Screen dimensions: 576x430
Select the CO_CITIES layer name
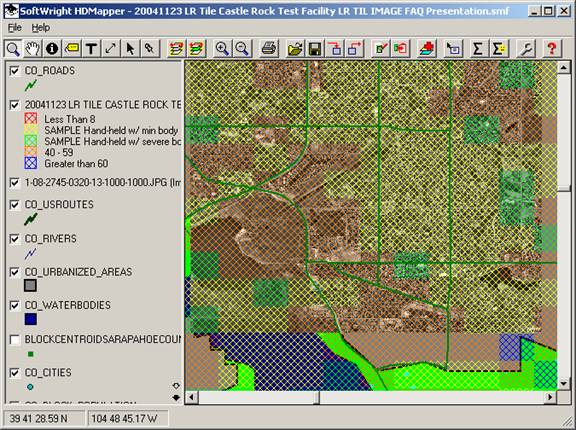(x=48, y=373)
